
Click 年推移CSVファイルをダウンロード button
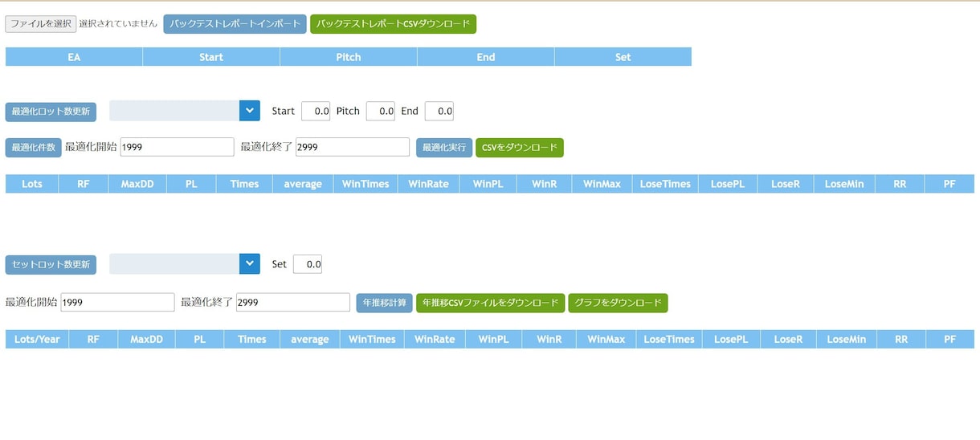(491, 303)
